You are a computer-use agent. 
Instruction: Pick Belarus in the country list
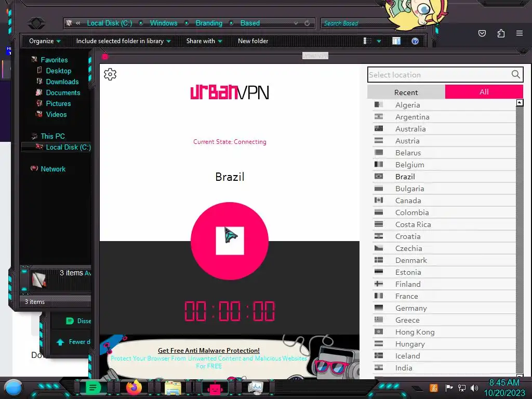444,153
